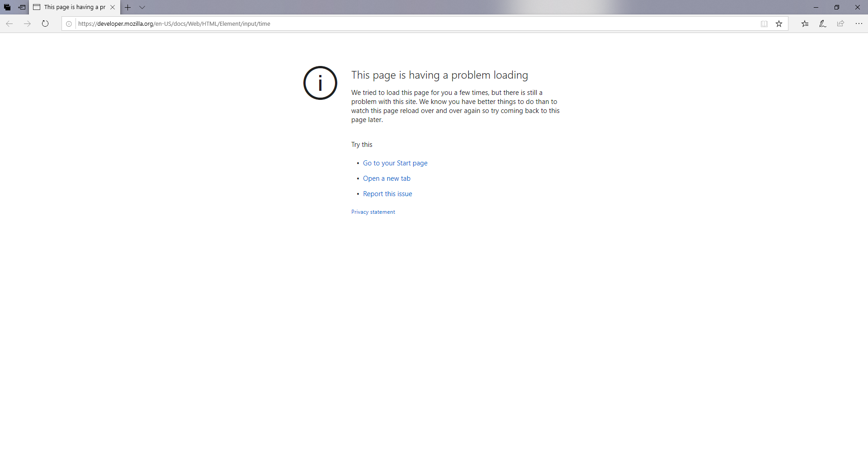Viewport: 868px width, 470px height.
Task: Open reading view
Action: click(x=764, y=23)
